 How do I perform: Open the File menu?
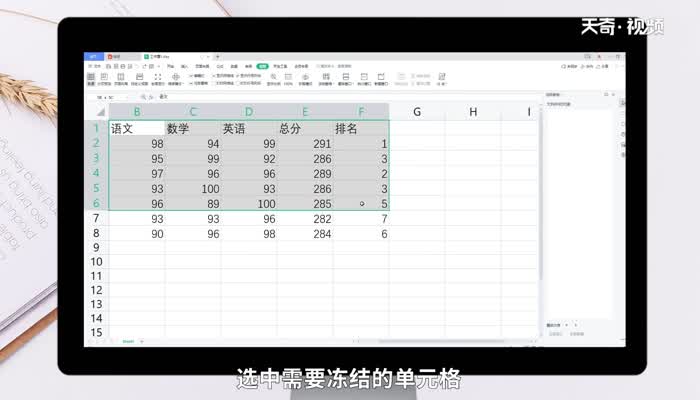94,66
